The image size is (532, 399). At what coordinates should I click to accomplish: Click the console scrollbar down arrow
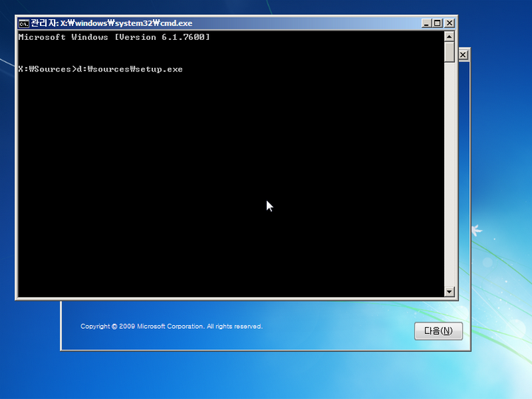point(449,291)
